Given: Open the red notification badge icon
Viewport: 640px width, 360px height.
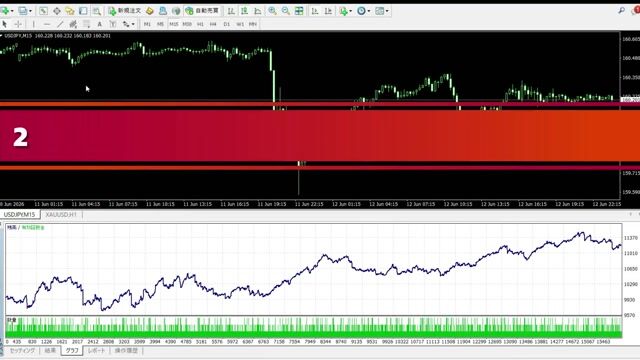Looking at the screenshot, I should (636, 11).
